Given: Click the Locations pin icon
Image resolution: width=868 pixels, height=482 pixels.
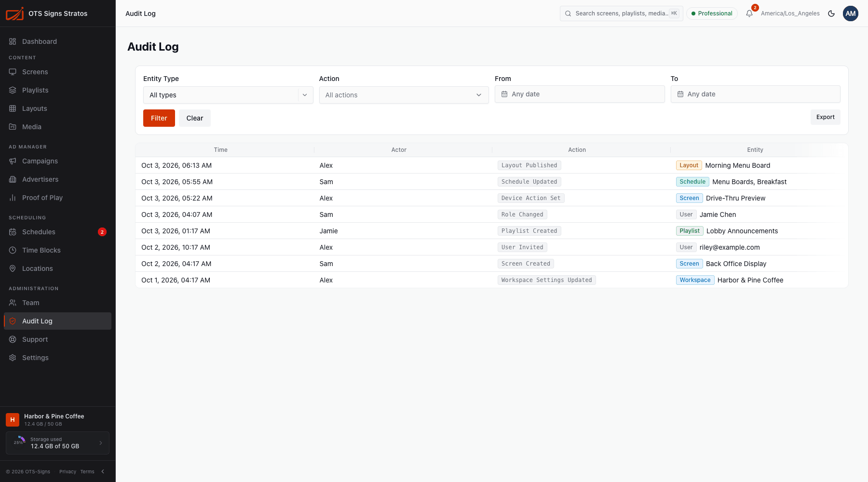Looking at the screenshot, I should [x=13, y=268].
